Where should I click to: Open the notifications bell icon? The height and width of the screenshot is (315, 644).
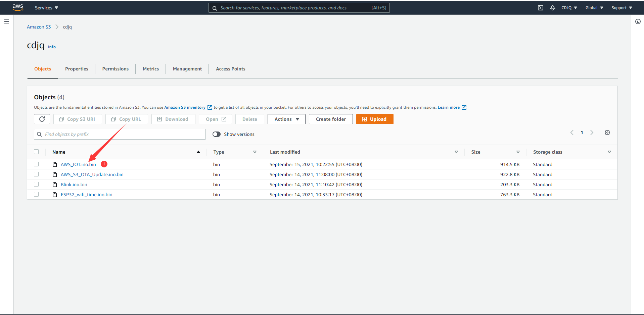pyautogui.click(x=553, y=8)
